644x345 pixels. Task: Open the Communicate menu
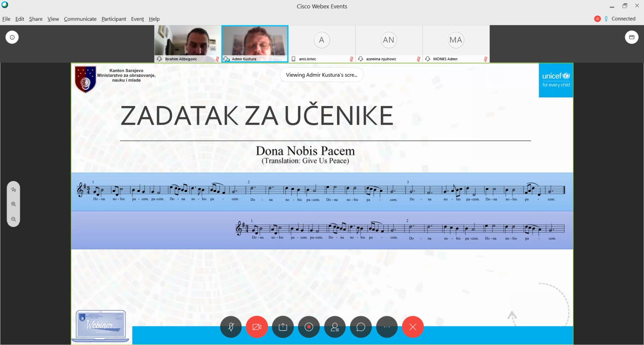tap(80, 19)
